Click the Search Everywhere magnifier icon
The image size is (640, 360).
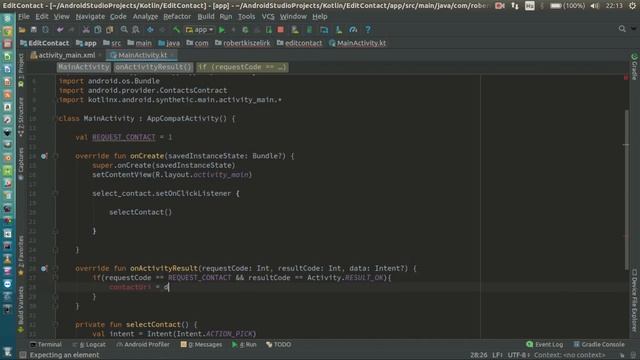[622, 29]
